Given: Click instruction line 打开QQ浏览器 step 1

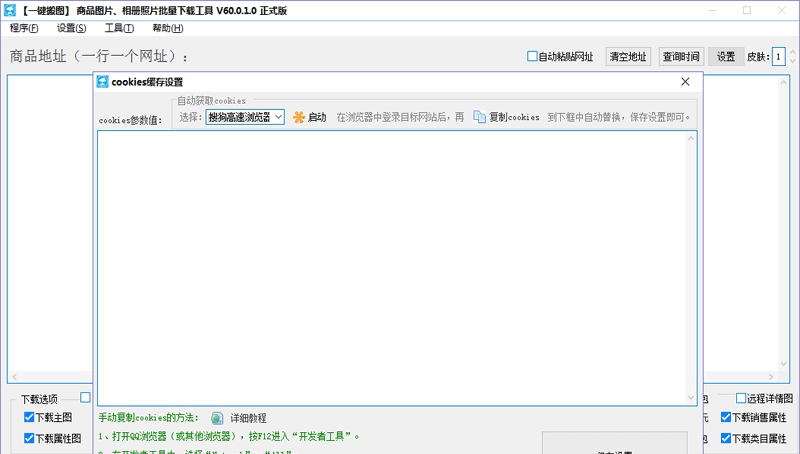Looking at the screenshot, I should point(229,437).
